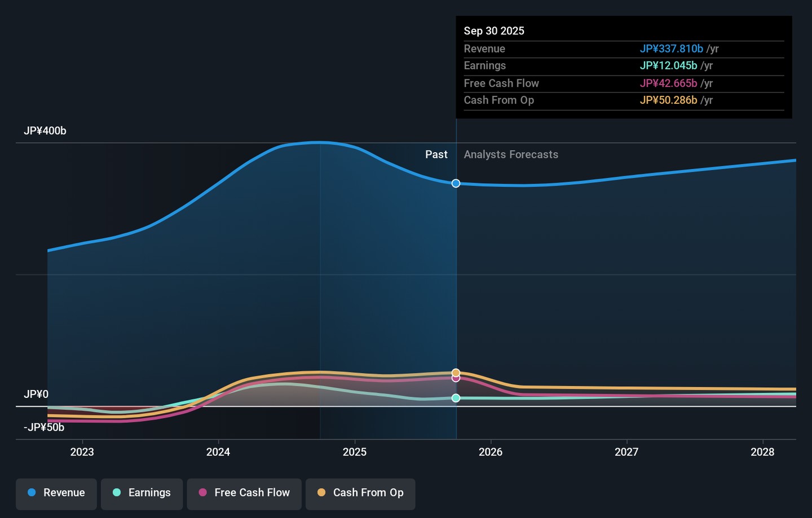The height and width of the screenshot is (518, 812).
Task: Select 2024 on the time axis
Action: (x=218, y=452)
